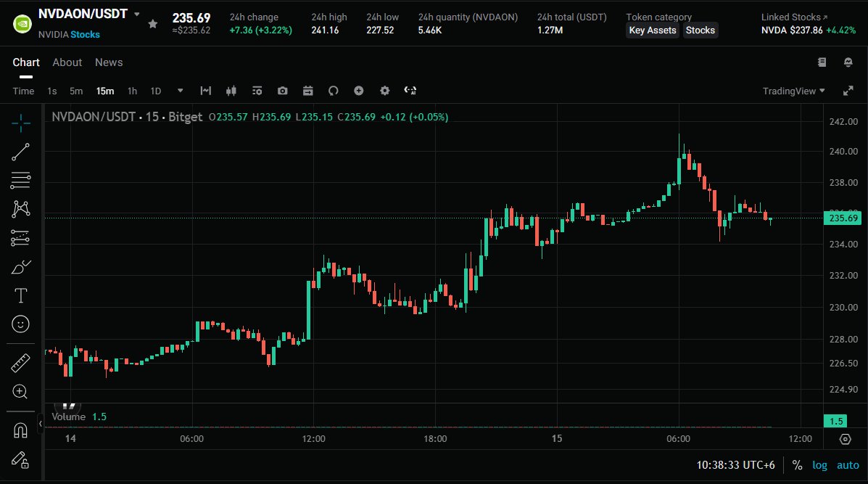868x484 pixels.
Task: Collapse the drawing toolbar with the arrow
Action: (41, 424)
